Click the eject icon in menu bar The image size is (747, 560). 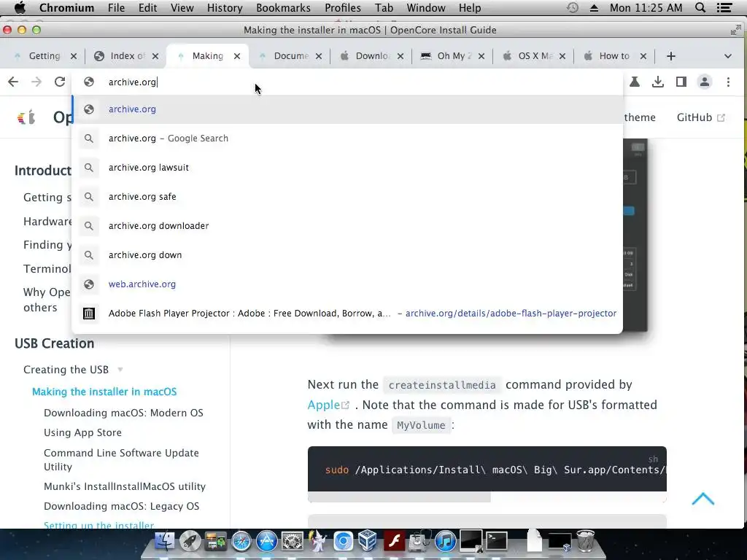tap(594, 7)
